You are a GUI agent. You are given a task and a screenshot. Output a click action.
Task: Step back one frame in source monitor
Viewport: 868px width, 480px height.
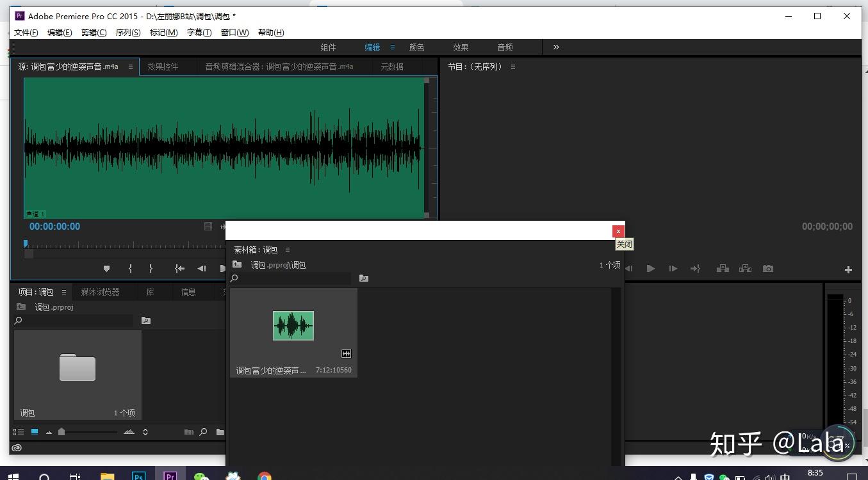click(202, 269)
